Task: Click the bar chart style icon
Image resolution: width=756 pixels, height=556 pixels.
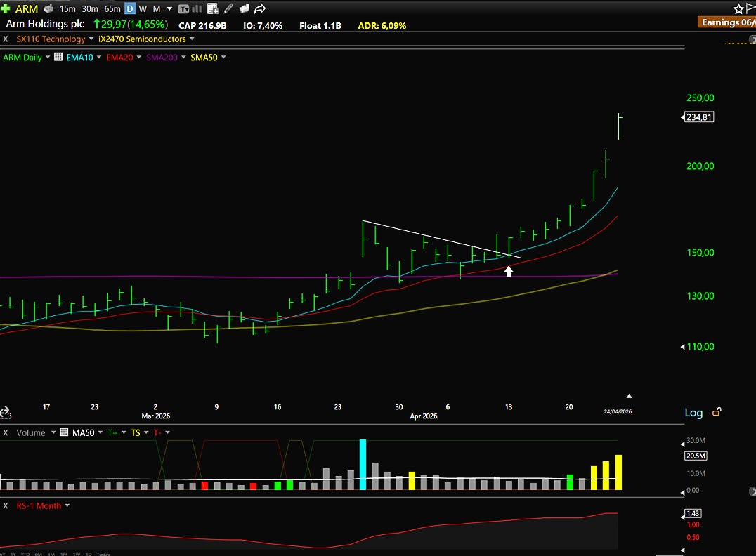Action: tap(197, 8)
